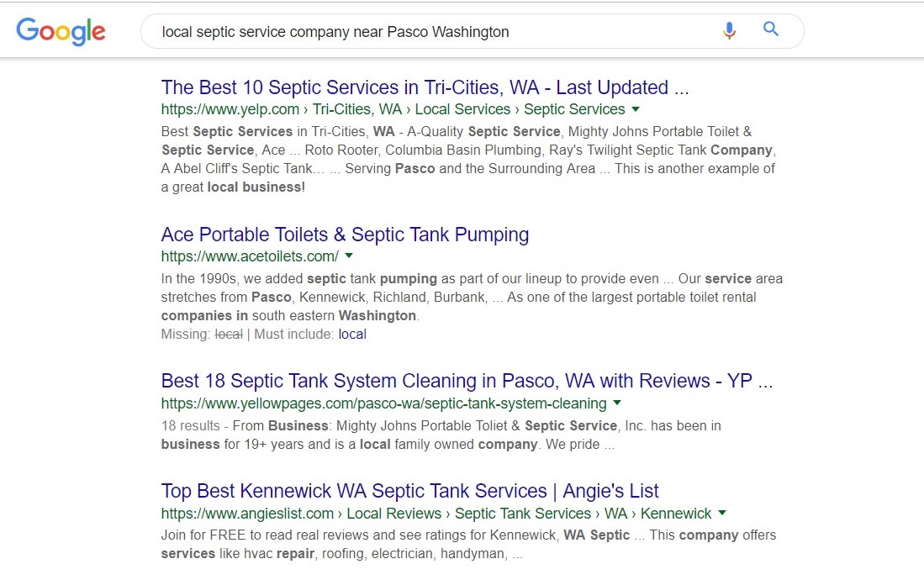Expand dropdown arrow beside acetoilets.com URL
The image size is (924, 580).
[x=349, y=256]
